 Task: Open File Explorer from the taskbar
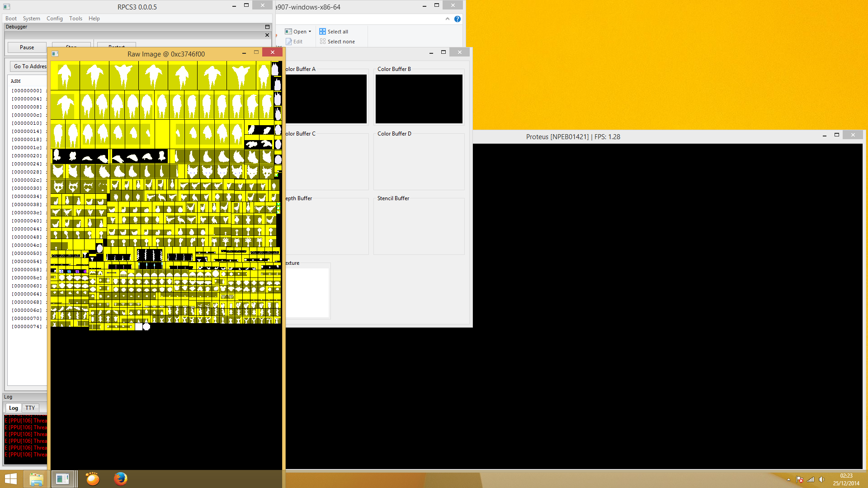tap(36, 479)
